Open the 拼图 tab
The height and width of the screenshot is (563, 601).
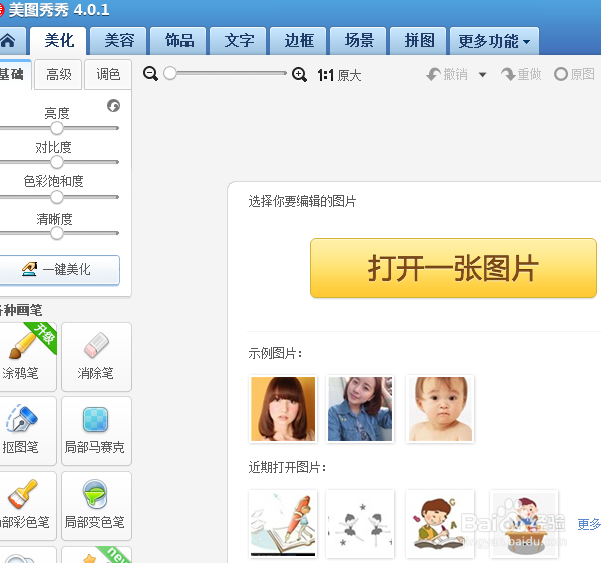pos(418,41)
